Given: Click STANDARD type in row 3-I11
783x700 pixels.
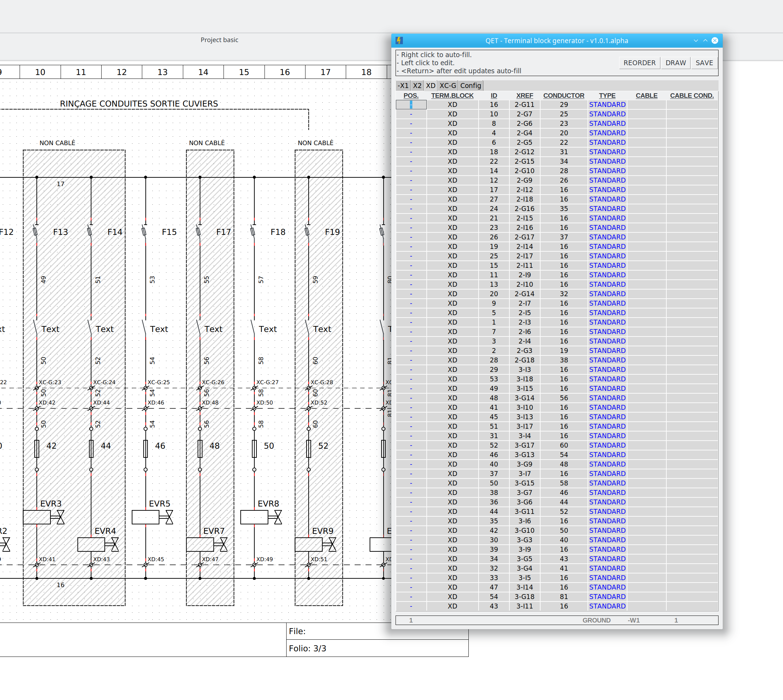Looking at the screenshot, I should coord(607,606).
